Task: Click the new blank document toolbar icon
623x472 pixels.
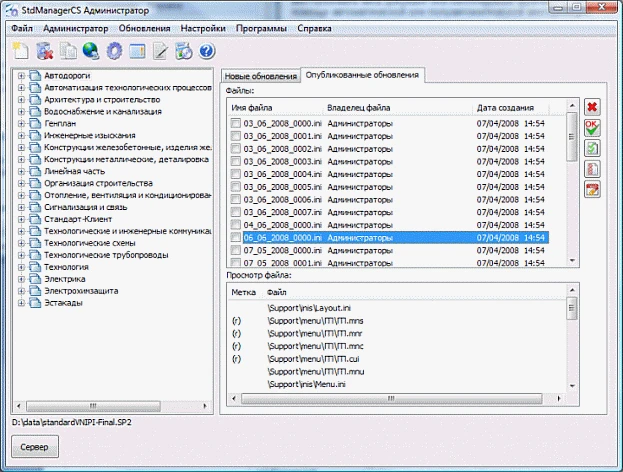Action: [21, 50]
